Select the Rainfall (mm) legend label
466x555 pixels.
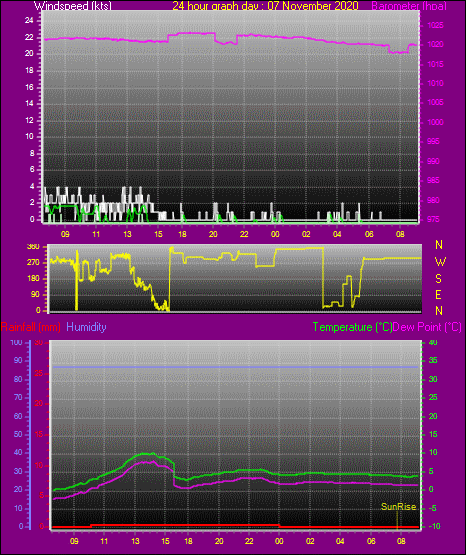pyautogui.click(x=30, y=327)
